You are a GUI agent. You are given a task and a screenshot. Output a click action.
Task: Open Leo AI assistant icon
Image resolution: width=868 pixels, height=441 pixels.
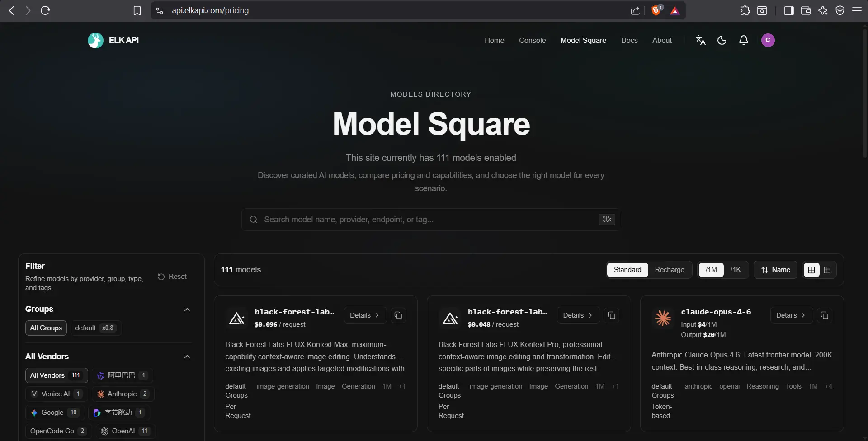823,10
